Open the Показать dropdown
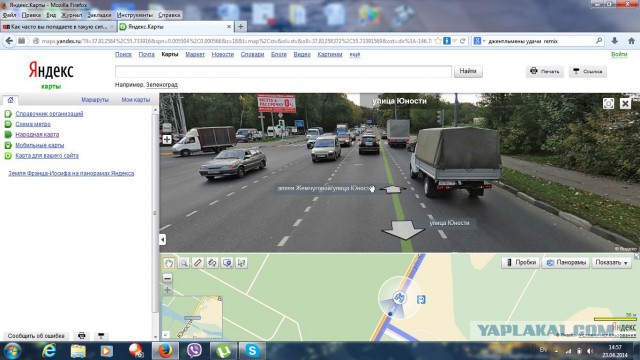Screen dimensions: 640x360 611,262
